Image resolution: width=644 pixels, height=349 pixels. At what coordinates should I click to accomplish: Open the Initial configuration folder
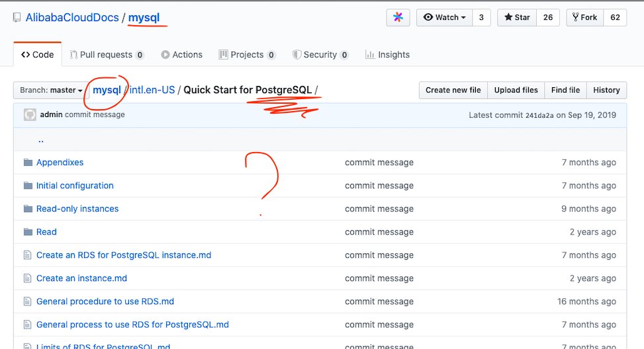(75, 186)
